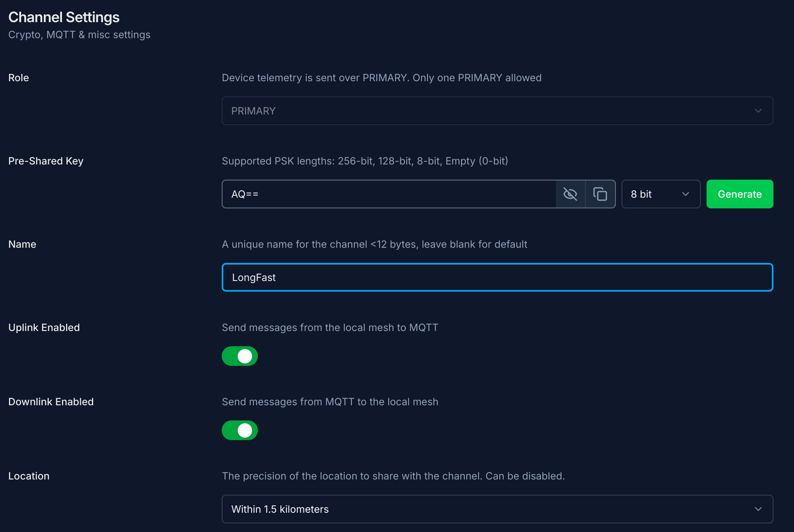Click the LongFast channel name field
The image size is (794, 532).
point(497,277)
